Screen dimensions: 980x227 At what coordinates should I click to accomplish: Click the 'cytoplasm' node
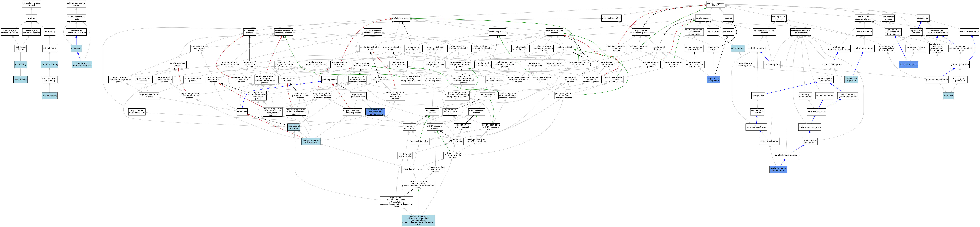pyautogui.click(x=76, y=48)
